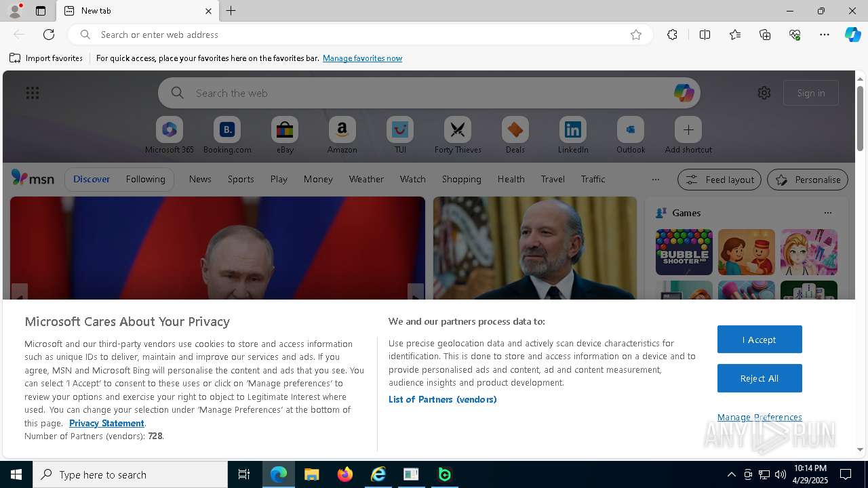Open Outlook shortcut
Viewport: 868px width, 488px height.
(x=631, y=135)
